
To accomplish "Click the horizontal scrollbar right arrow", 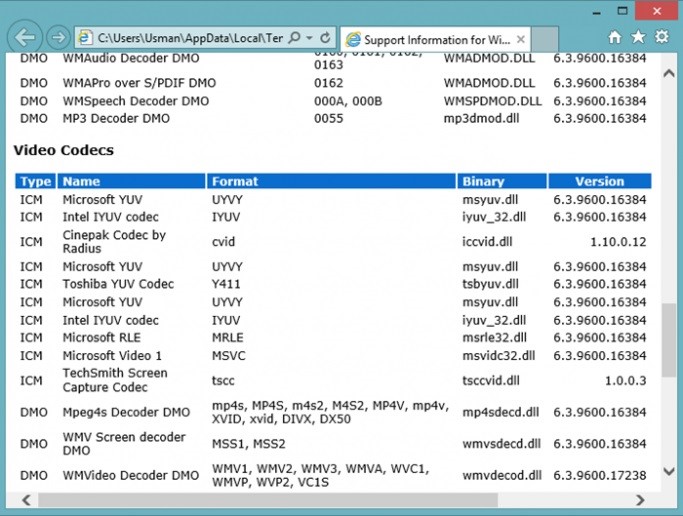I will click(x=640, y=499).
